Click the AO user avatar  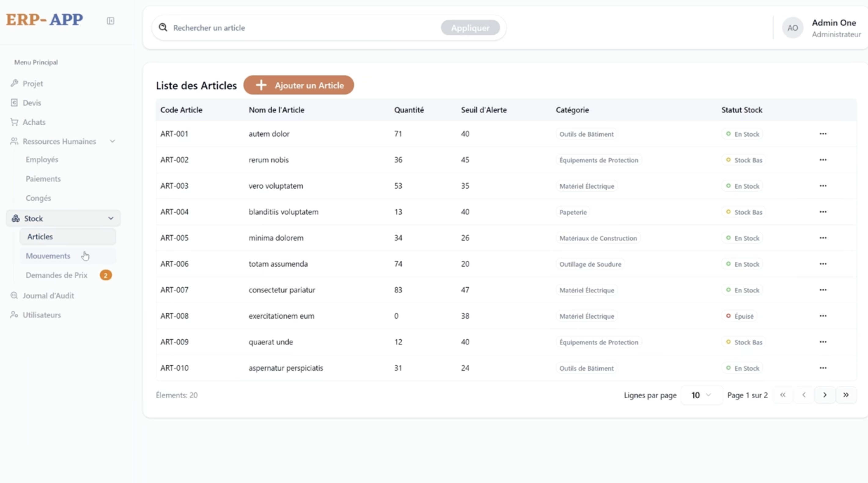(793, 28)
